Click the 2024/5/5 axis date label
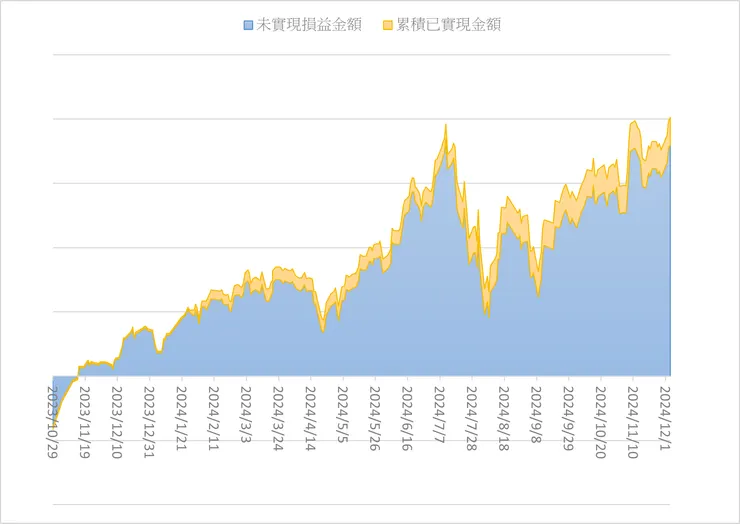Screen dimensions: 740x524 342,414
